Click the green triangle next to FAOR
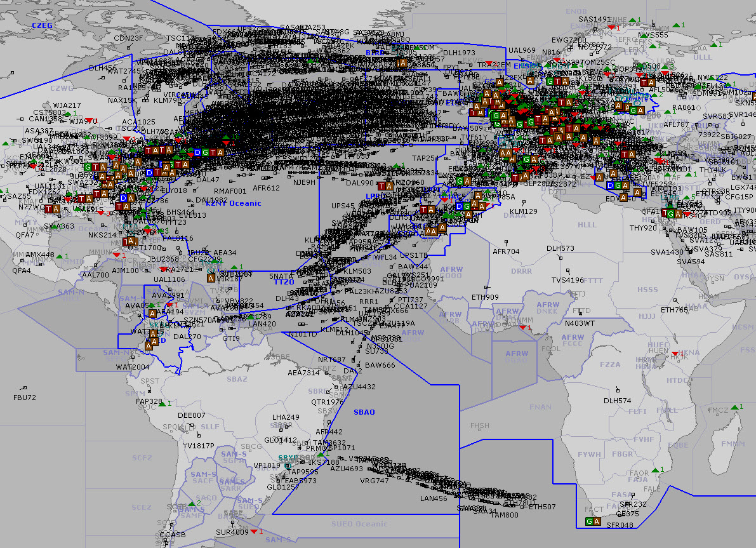 tap(654, 470)
